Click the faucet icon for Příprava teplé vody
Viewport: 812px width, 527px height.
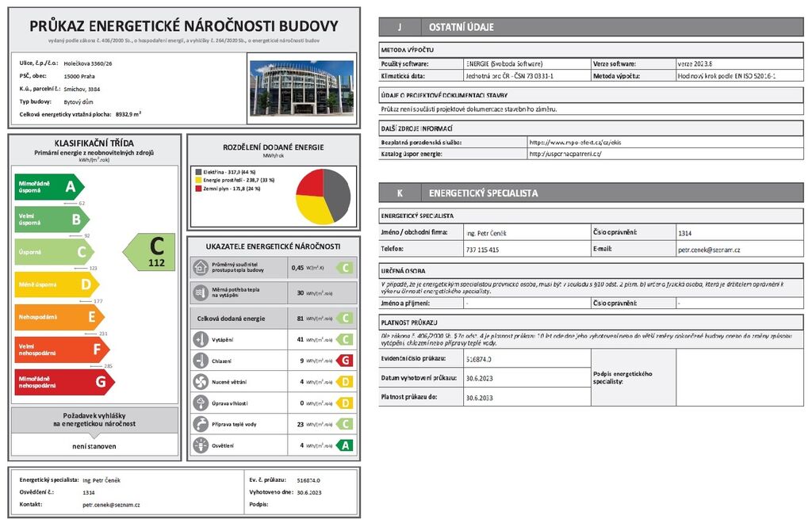[x=199, y=425]
